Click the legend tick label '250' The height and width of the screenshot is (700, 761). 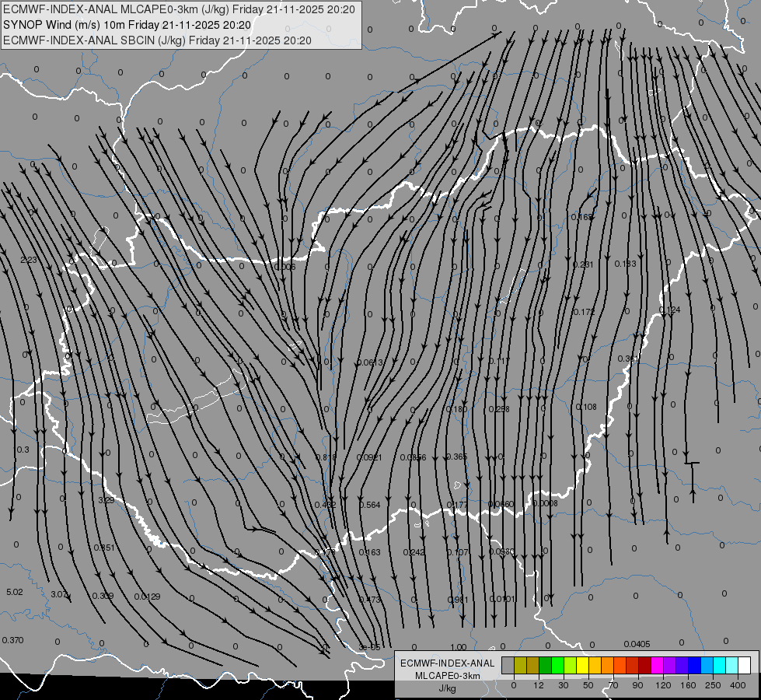[x=713, y=685]
